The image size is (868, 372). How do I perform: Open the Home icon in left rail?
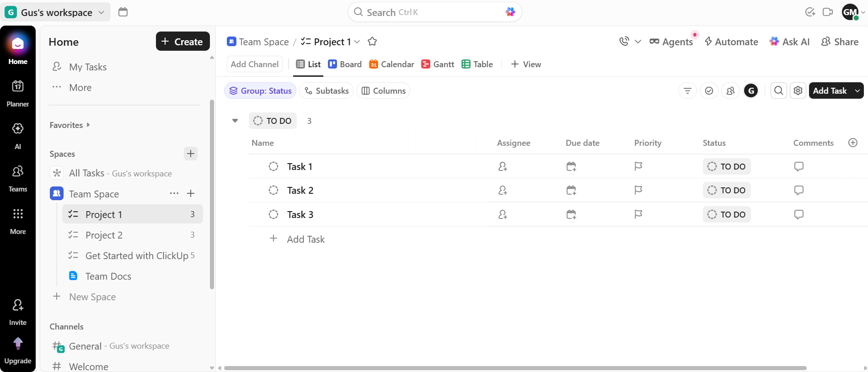pyautogui.click(x=18, y=44)
